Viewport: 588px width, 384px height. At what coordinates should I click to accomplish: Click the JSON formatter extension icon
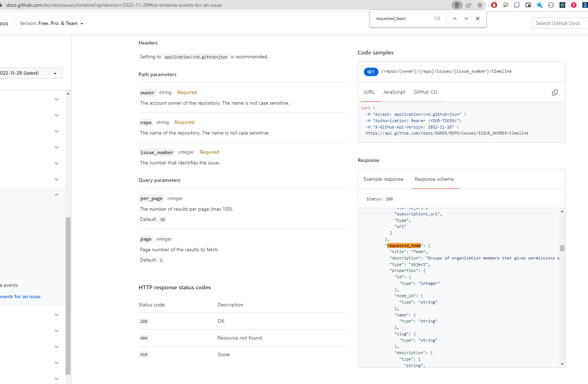tap(551, 5)
